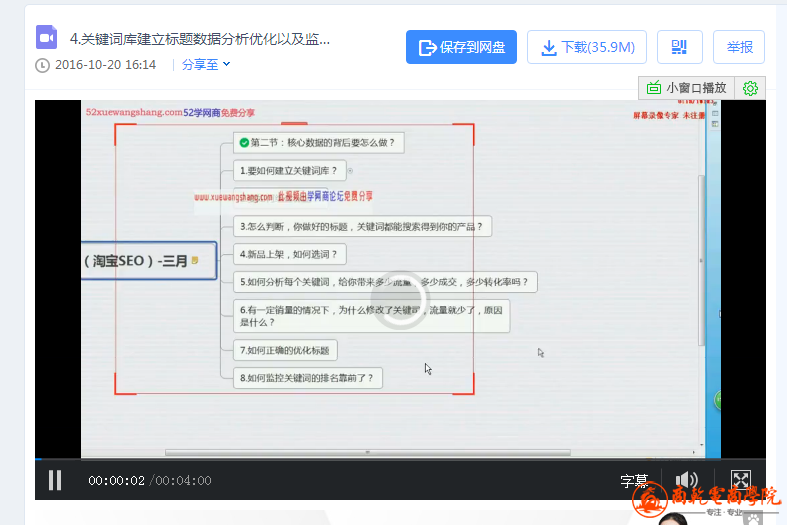Image resolution: width=787 pixels, height=525 pixels.
Task: Enter fullscreen video mode
Action: click(x=740, y=480)
